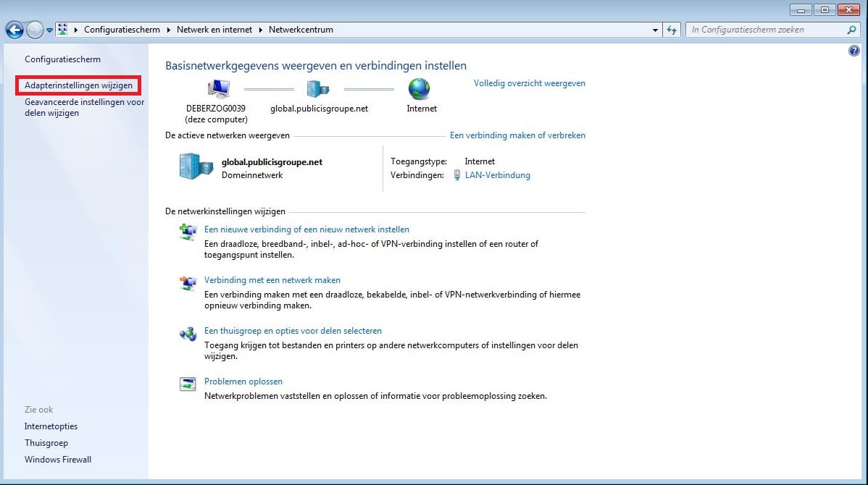Click the search magnifier icon
Screen dimensions: 868x485
coord(852,30)
